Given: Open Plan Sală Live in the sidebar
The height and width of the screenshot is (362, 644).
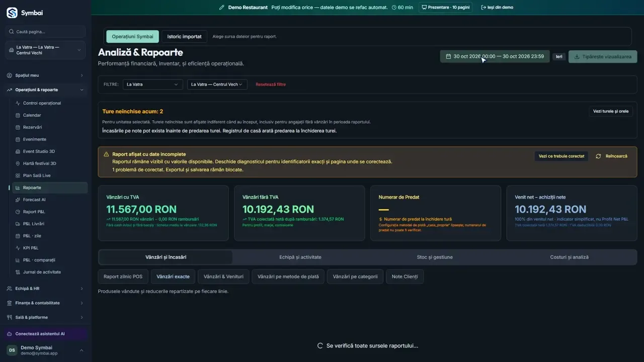Looking at the screenshot, I should tap(49, 175).
